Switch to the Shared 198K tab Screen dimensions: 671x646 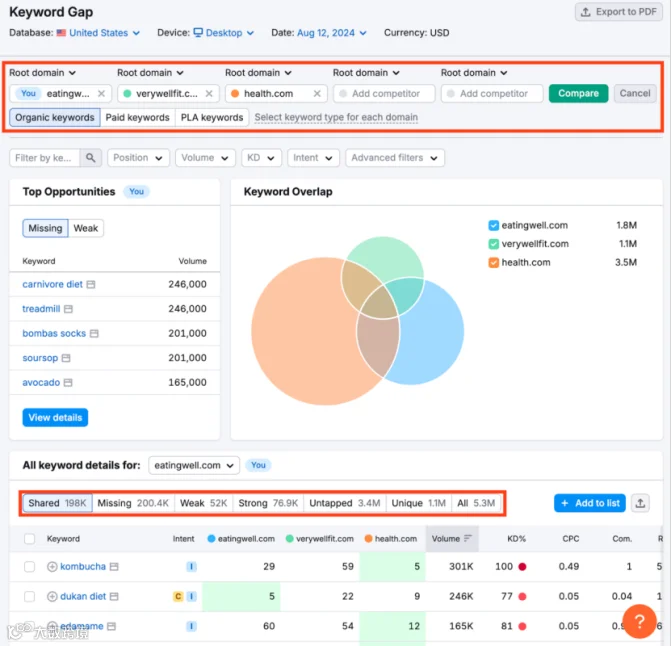tap(57, 503)
